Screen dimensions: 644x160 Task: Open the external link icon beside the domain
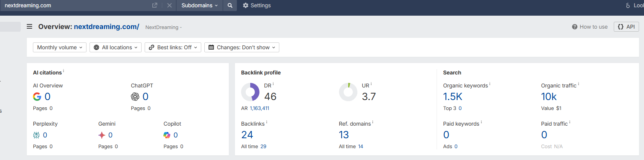(155, 5)
